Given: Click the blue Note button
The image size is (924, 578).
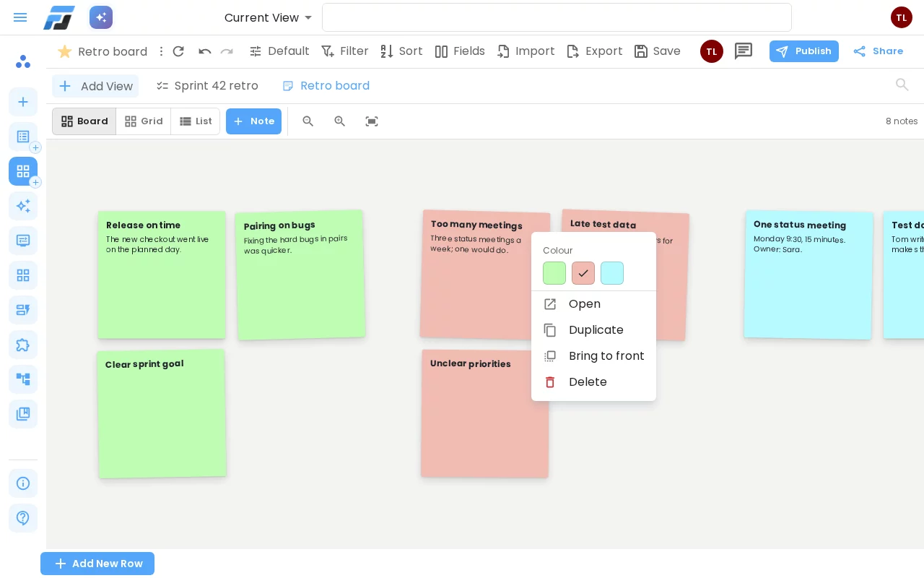Looking at the screenshot, I should [x=253, y=121].
